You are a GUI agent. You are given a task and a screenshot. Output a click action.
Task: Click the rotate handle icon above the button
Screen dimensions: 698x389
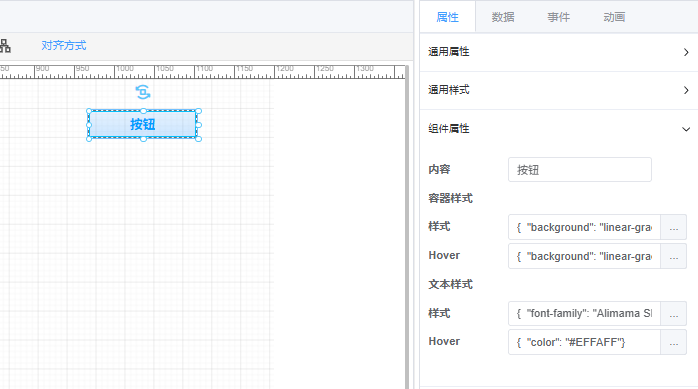coord(143,92)
